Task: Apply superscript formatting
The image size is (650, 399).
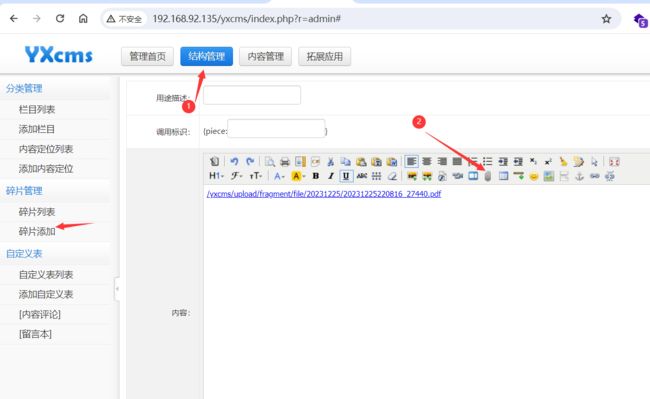Action: [548, 162]
